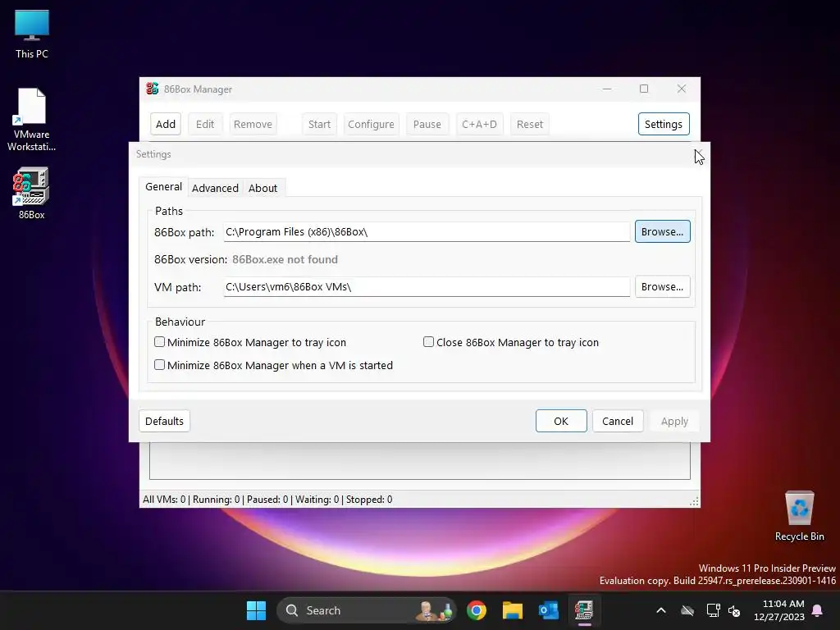Click Configure in 86Box Manager toolbar

point(371,124)
